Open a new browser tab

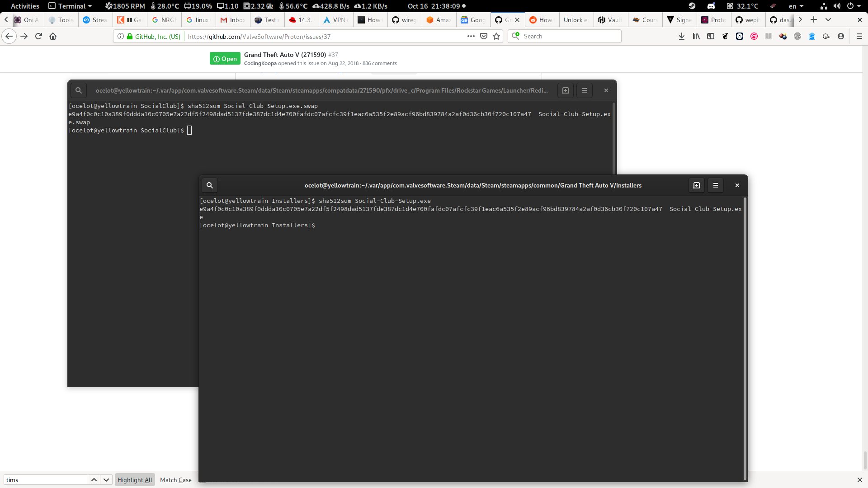coord(814,19)
